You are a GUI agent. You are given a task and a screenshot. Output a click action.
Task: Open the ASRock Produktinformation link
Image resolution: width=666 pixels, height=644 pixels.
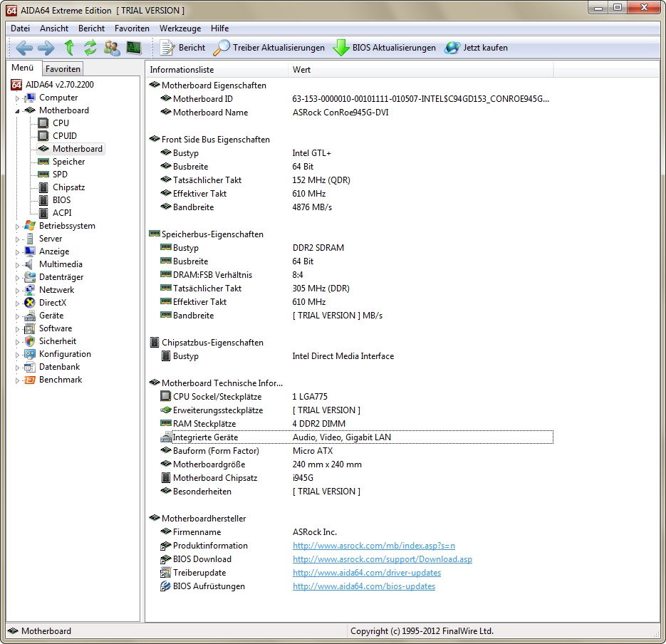(x=373, y=546)
